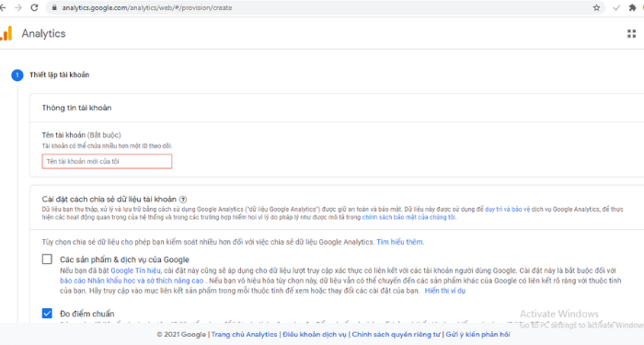Open the Google apps grid icon

pyautogui.click(x=632, y=34)
